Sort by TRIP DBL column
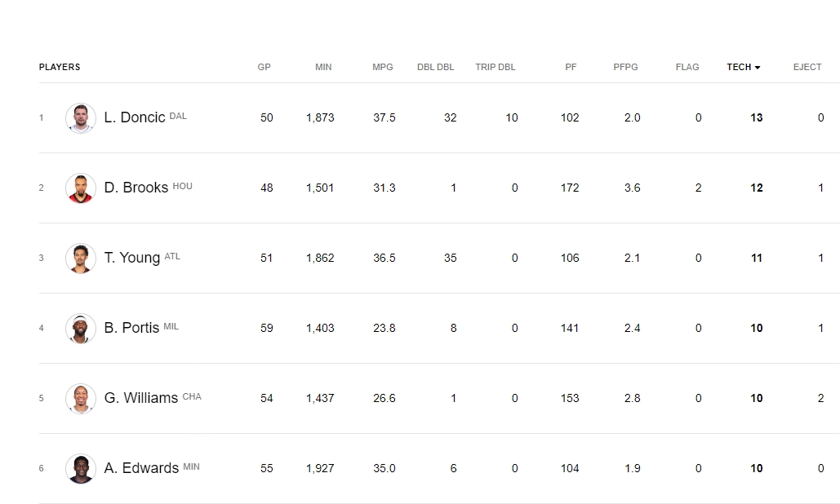840x504 pixels. [x=495, y=67]
